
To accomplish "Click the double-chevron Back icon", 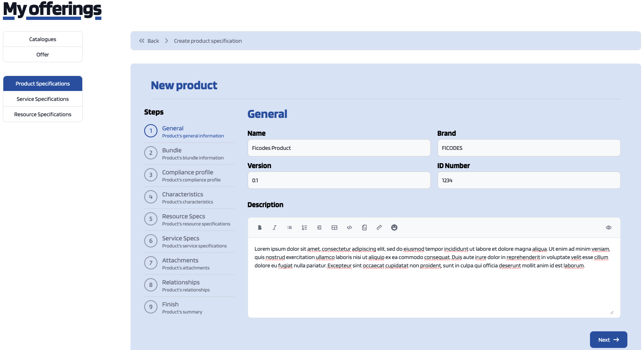I will tap(142, 41).
